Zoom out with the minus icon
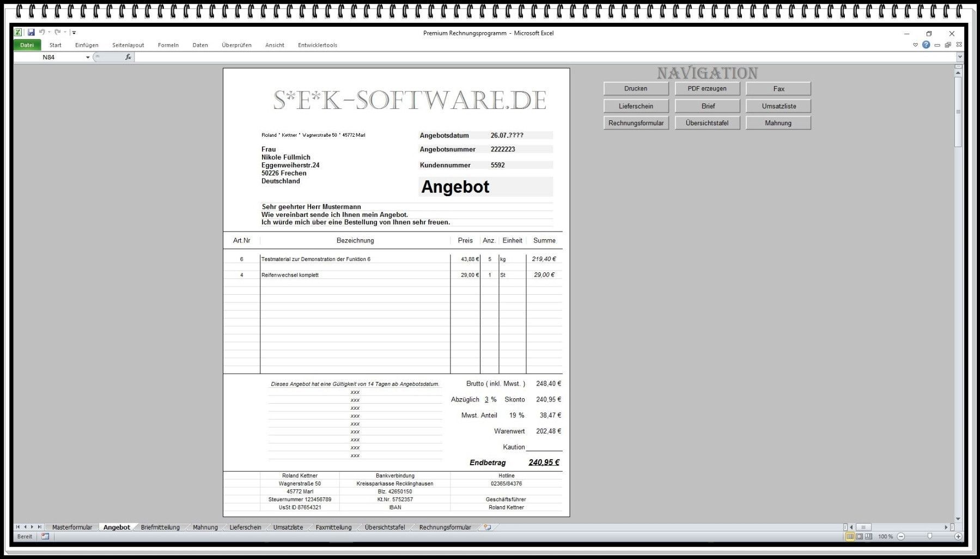This screenshot has width=980, height=559. 901,537
